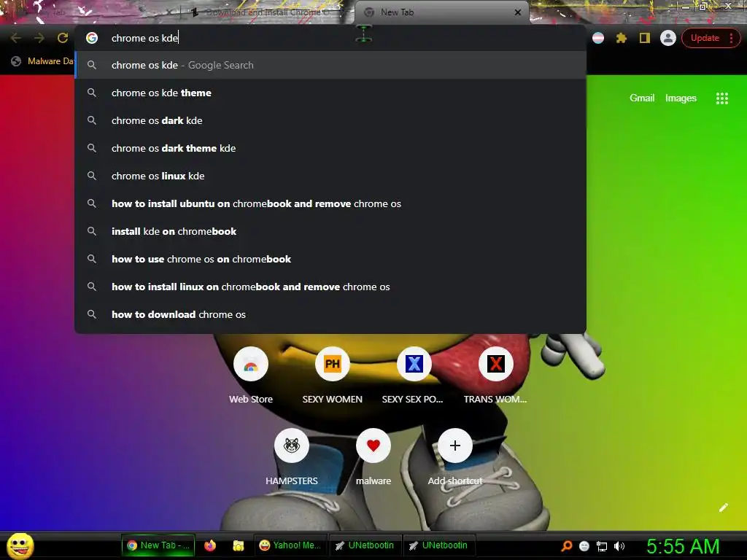Click the tray search magnifier icon

pyautogui.click(x=566, y=546)
